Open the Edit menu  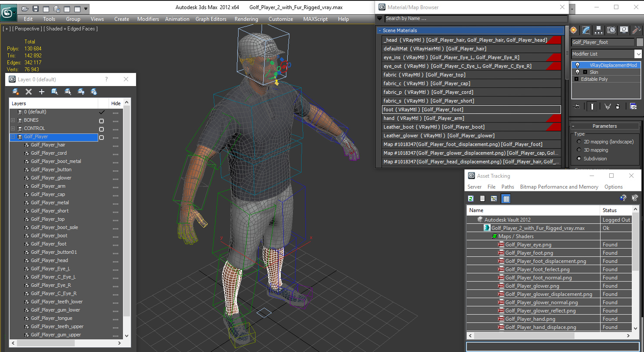(x=28, y=19)
